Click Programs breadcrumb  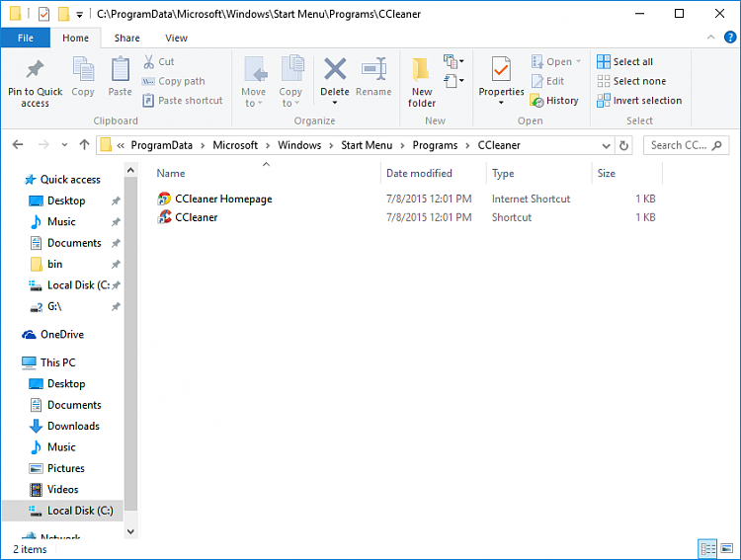tap(435, 145)
